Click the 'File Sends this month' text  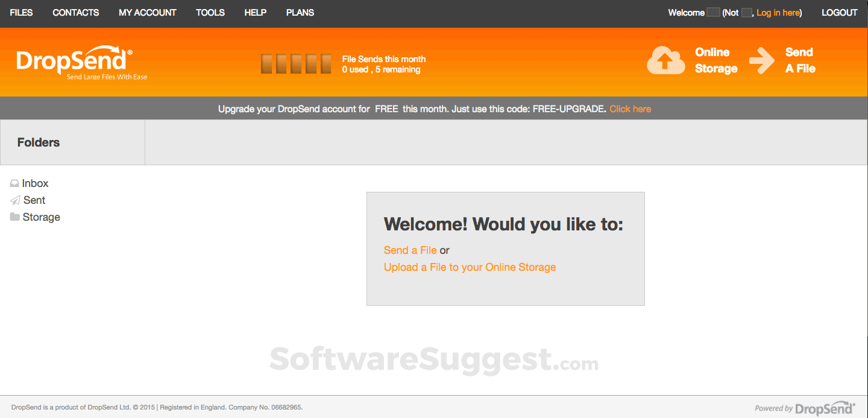point(384,59)
